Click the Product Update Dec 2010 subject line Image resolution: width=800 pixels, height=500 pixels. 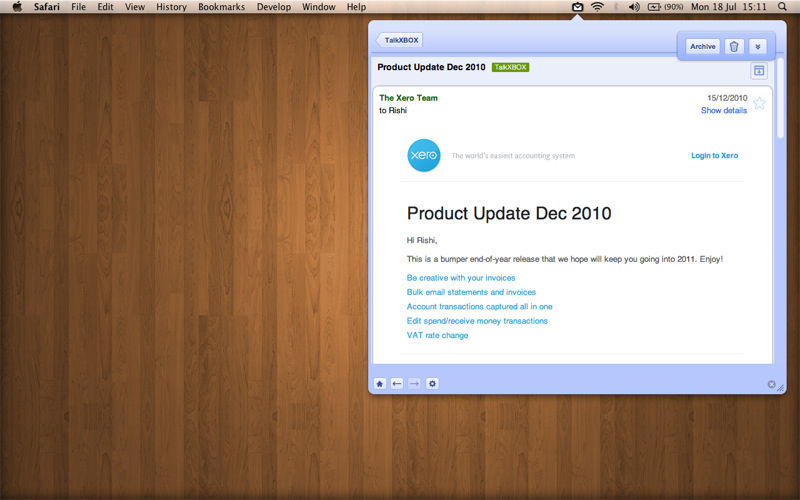tap(431, 67)
